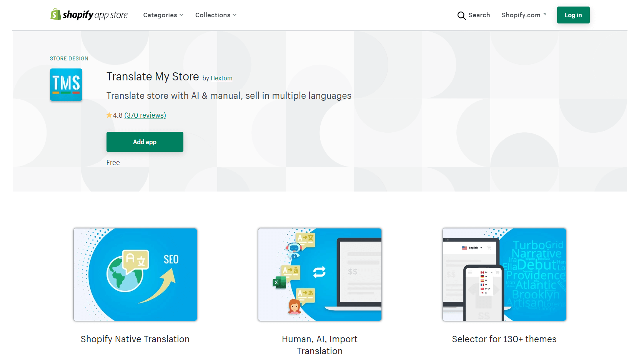Open the Categories dropdown menu
The height and width of the screenshot is (355, 644).
[x=163, y=15]
